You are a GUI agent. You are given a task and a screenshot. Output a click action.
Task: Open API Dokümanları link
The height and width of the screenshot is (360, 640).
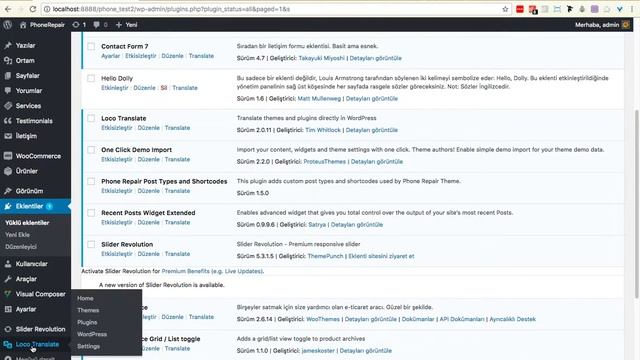462,319
